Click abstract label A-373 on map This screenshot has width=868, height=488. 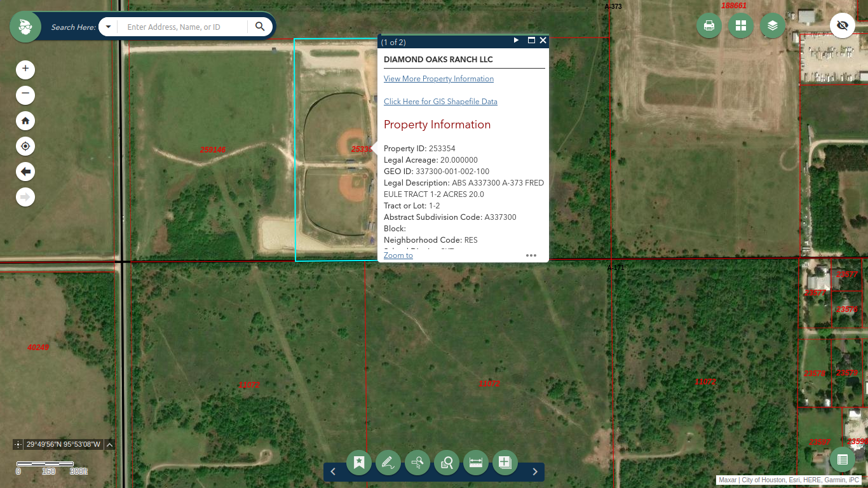point(613,6)
